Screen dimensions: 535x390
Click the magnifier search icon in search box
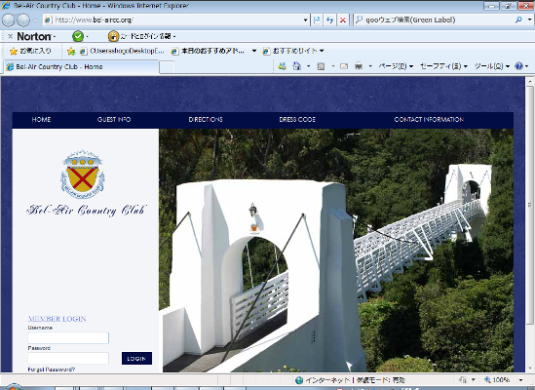[x=519, y=20]
